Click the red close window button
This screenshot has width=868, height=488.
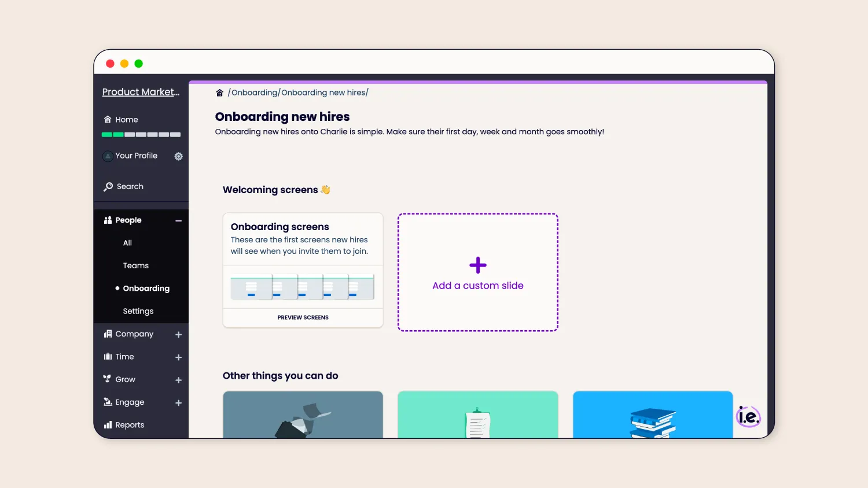110,64
